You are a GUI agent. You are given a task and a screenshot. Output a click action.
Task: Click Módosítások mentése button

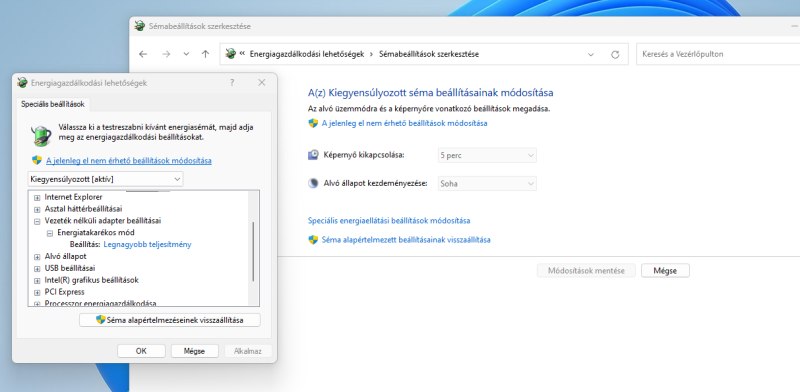pos(586,271)
